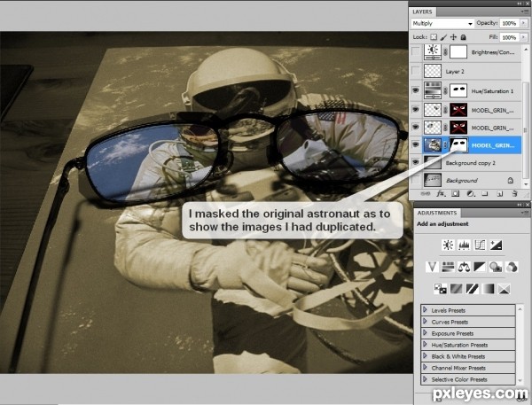The width and height of the screenshot is (532, 405).
Task: Toggle Lock Image Pixels brush icon
Action: click(x=443, y=37)
